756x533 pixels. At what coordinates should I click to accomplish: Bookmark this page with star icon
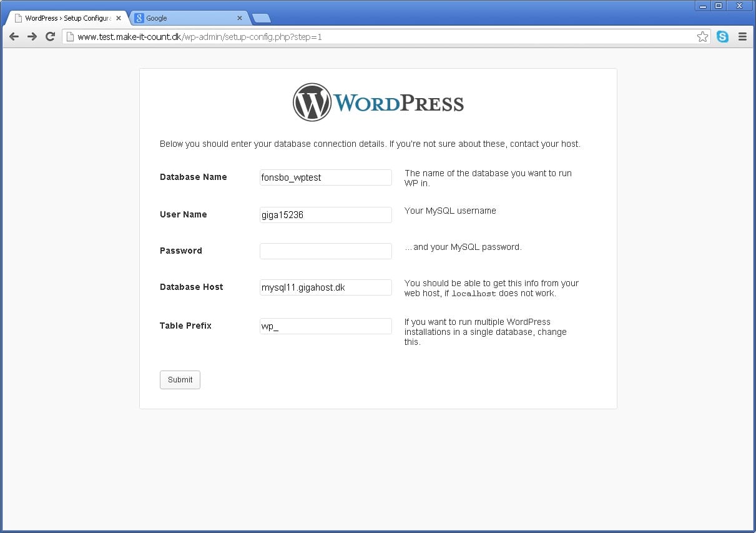coord(702,37)
